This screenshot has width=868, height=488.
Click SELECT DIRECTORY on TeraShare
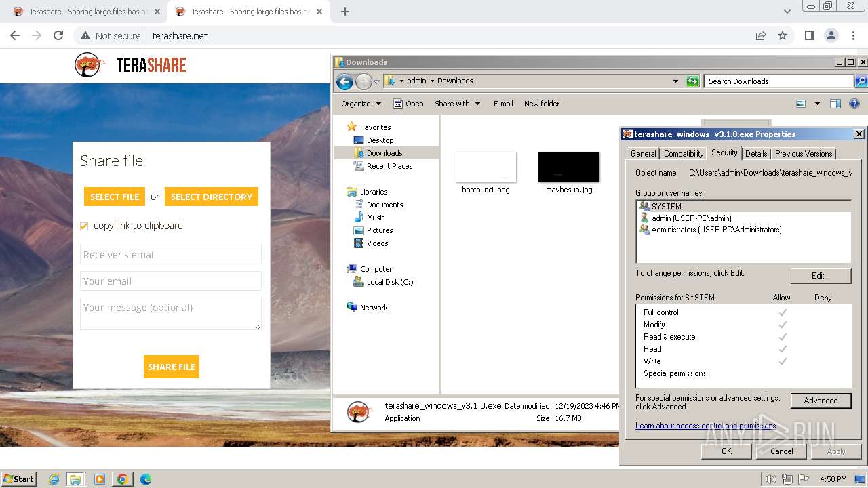click(212, 197)
